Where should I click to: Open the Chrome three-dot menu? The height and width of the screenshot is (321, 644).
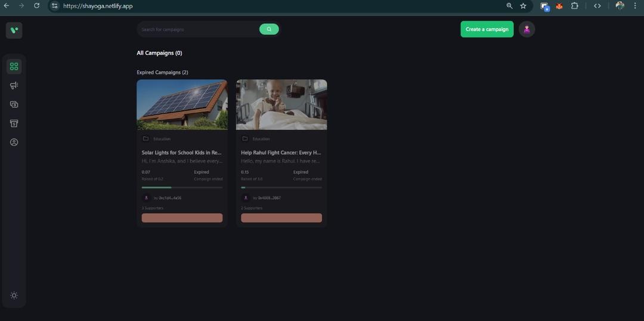[635, 6]
